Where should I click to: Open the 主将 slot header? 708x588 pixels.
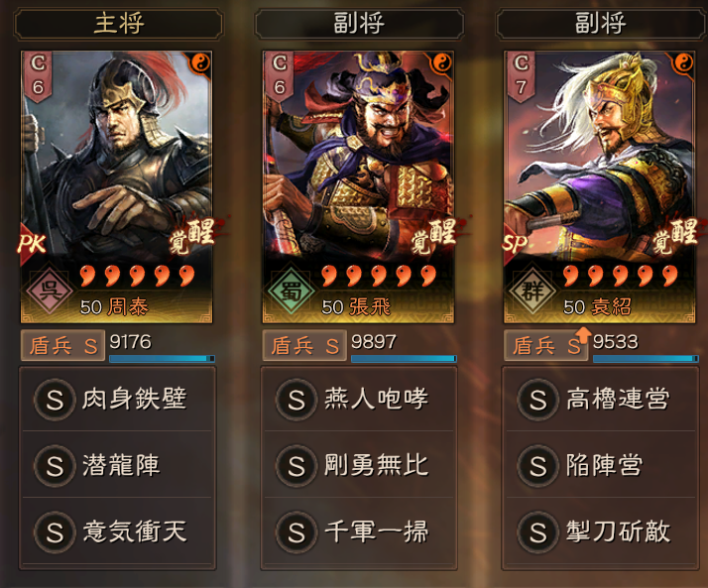[x=118, y=24]
